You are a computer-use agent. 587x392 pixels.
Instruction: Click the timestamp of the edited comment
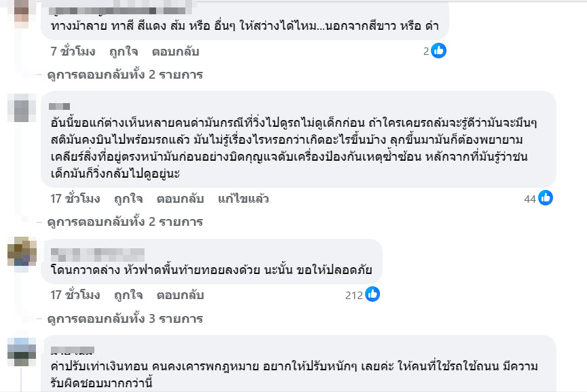point(75,199)
